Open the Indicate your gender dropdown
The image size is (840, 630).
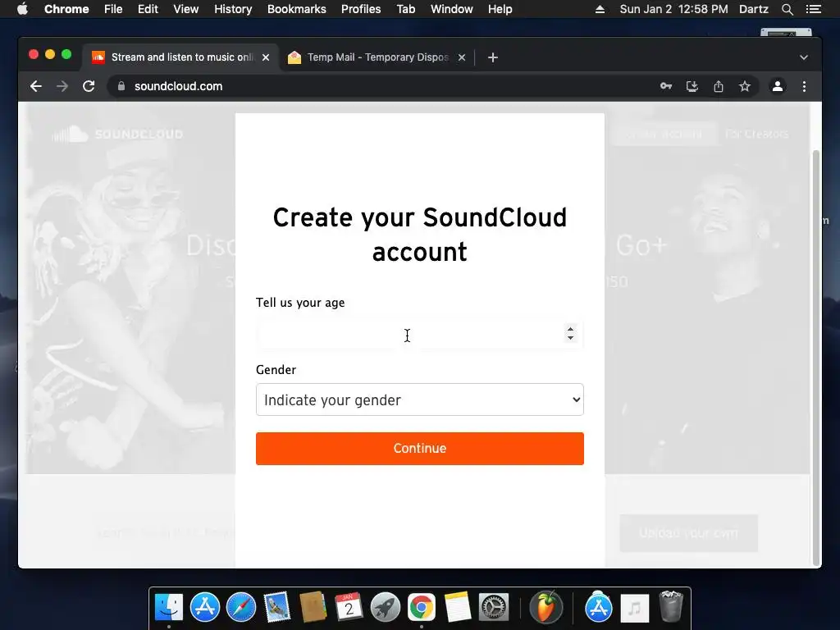420,399
